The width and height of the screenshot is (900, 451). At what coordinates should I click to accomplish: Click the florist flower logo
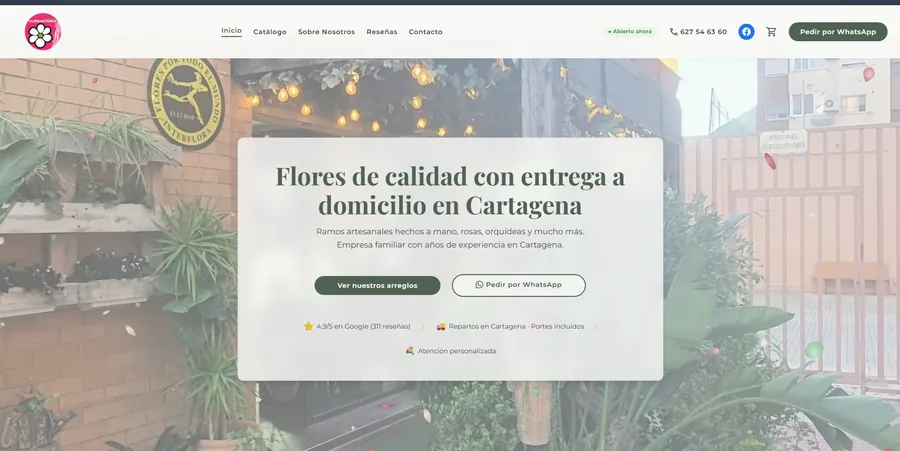point(42,32)
